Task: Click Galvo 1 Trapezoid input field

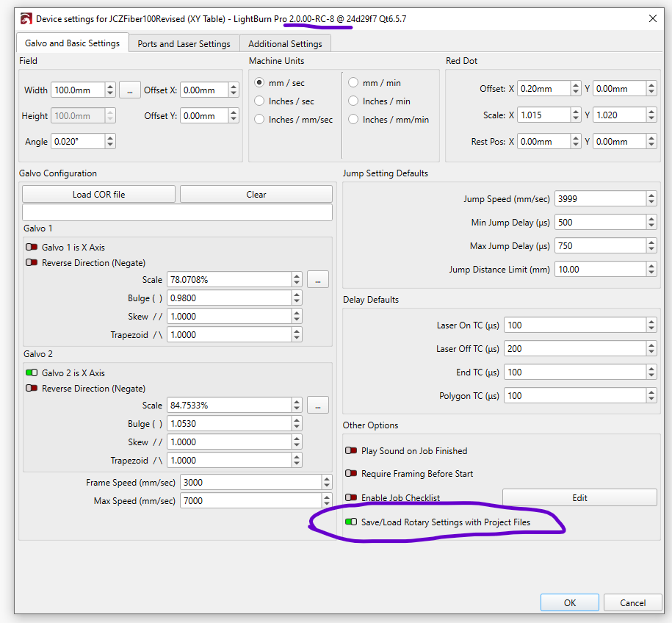Action: click(229, 335)
